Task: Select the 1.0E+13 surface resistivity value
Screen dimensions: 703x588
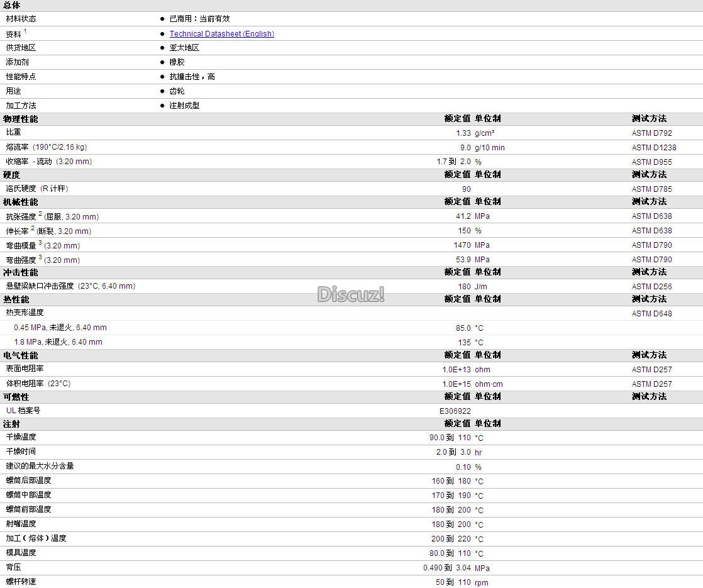Action: (x=457, y=370)
